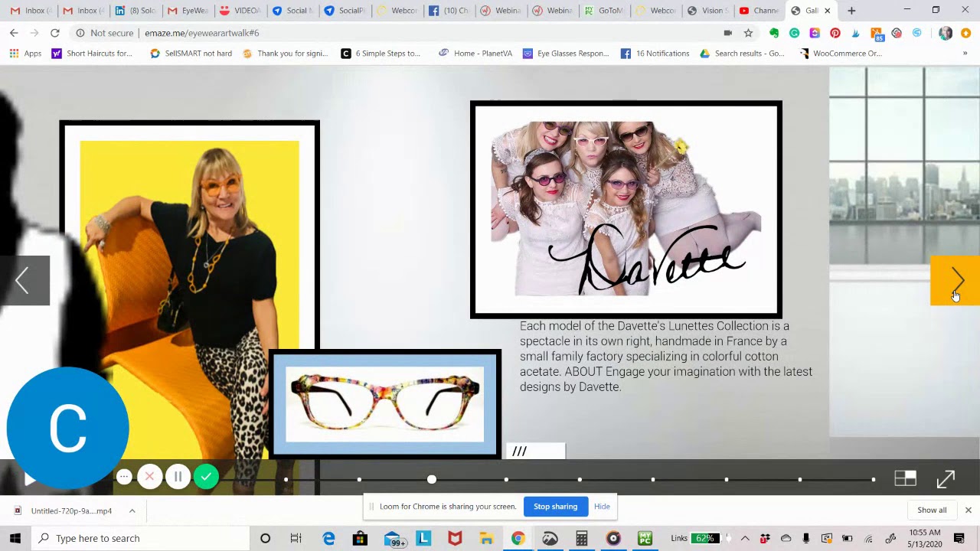Open Task View in taskbar
980x551 pixels.
pos(296,538)
